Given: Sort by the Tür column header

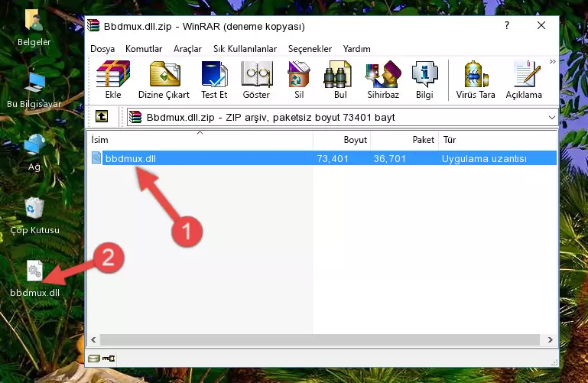Looking at the screenshot, I should 497,140.
